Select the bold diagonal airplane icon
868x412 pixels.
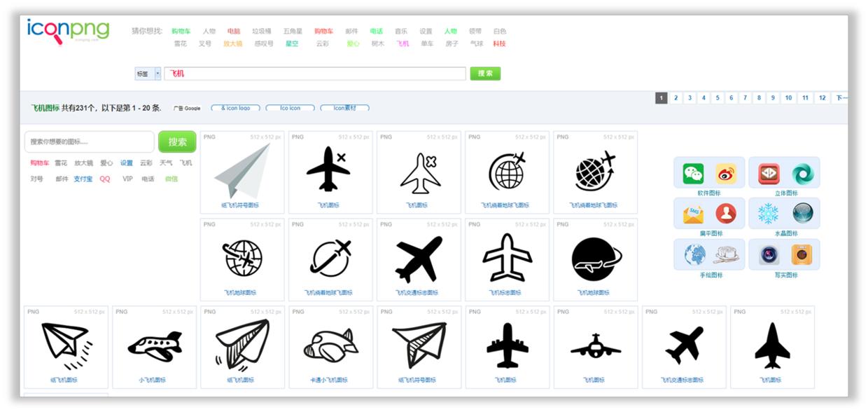tap(419, 259)
